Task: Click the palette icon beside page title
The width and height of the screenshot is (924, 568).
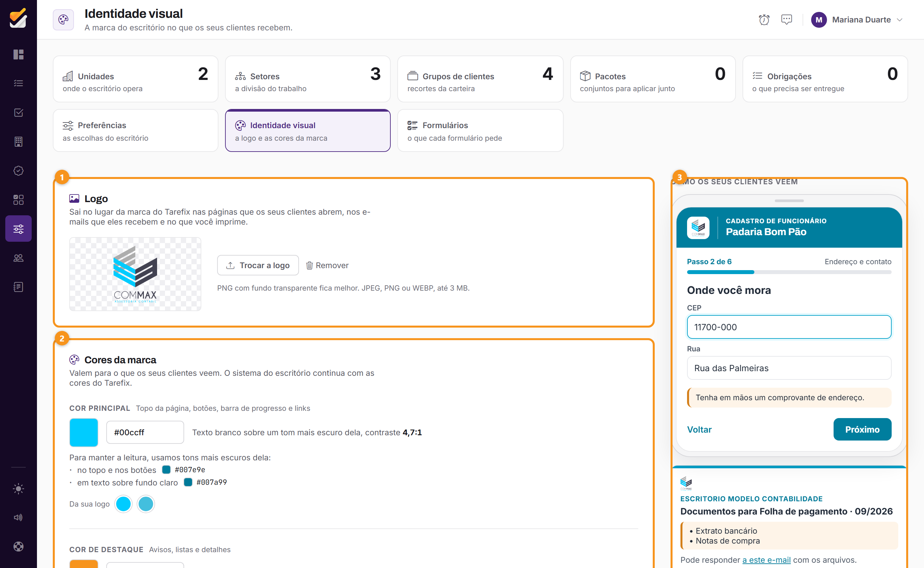Action: point(63,19)
